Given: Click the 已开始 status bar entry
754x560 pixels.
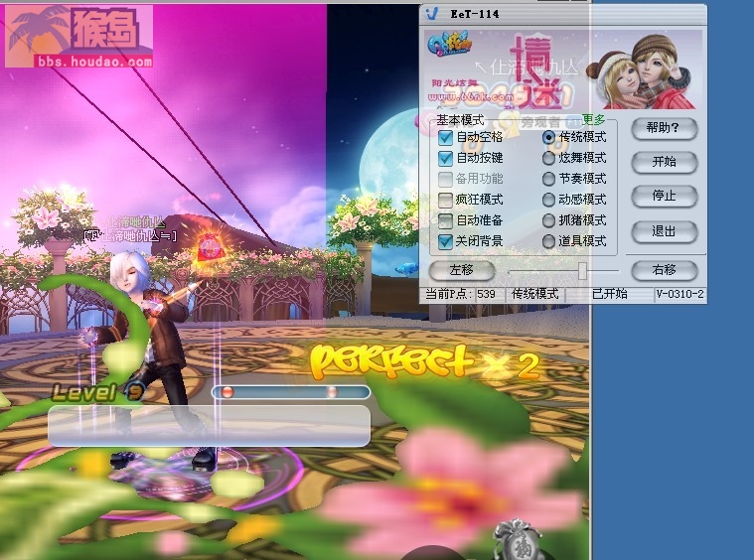Looking at the screenshot, I should click(x=609, y=294).
